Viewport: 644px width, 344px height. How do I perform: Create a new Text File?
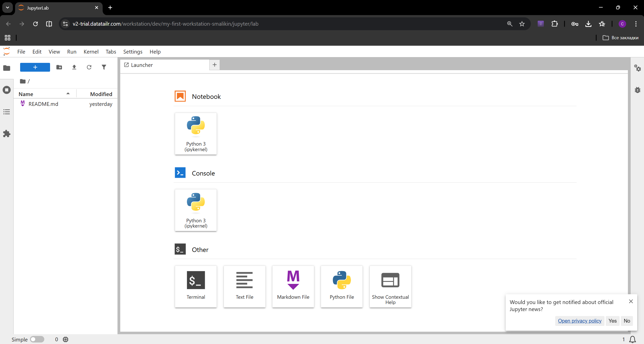tap(245, 286)
